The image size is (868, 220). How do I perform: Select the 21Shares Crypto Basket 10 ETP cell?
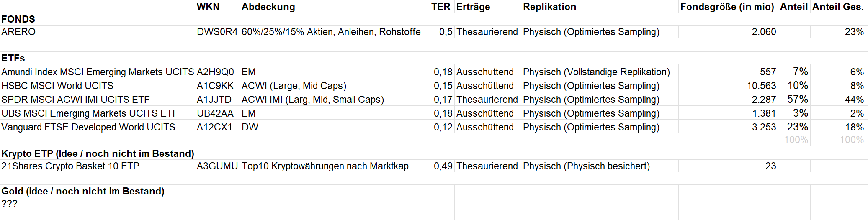click(x=70, y=166)
